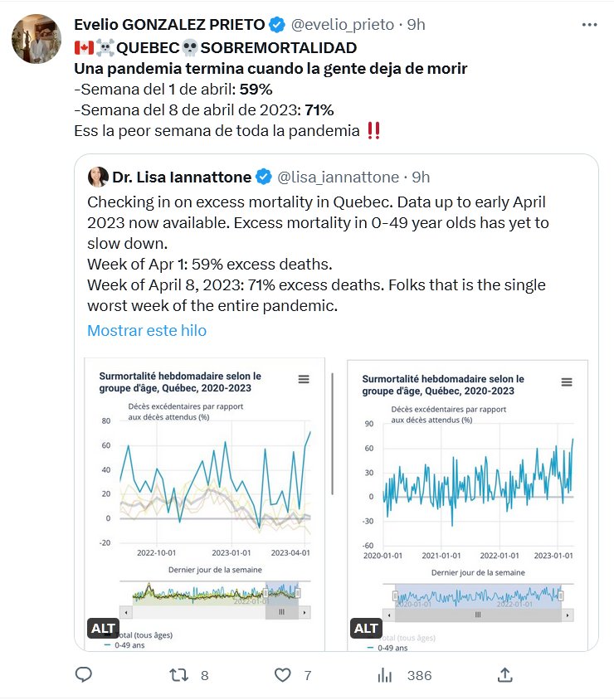The width and height of the screenshot is (614, 700).
Task: Click 'Mostrar este hilo' link
Action: pos(147,330)
